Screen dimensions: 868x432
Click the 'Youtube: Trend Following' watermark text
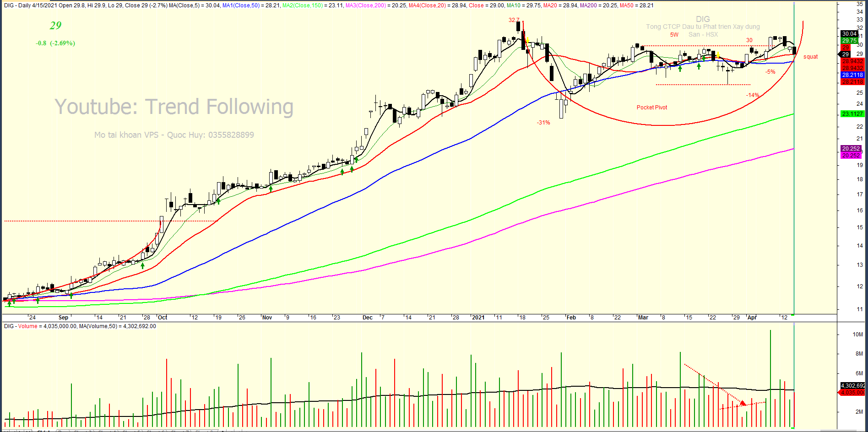174,107
